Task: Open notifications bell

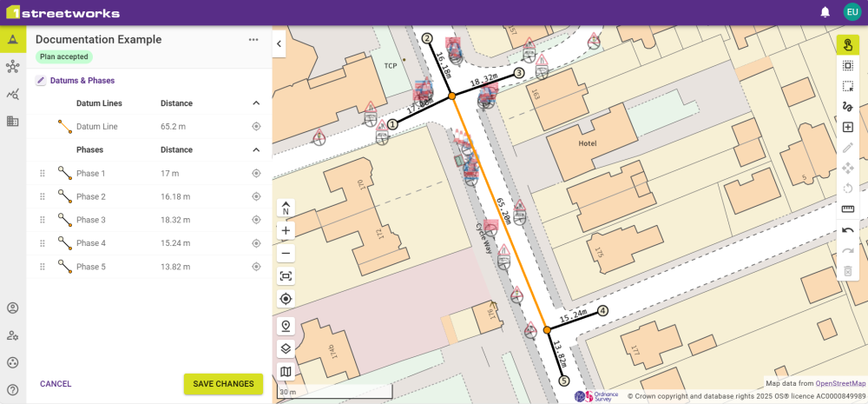Action: tap(825, 12)
